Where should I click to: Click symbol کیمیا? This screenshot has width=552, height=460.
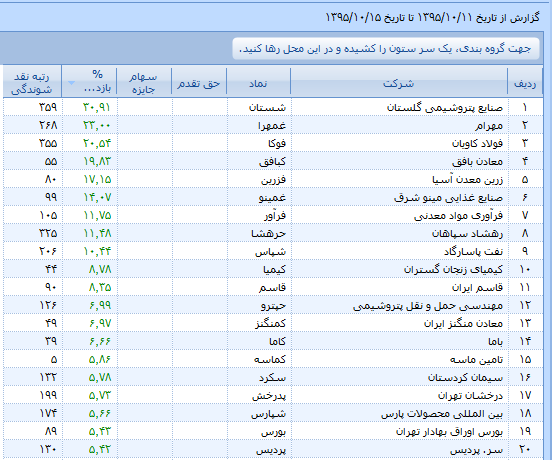(275, 270)
